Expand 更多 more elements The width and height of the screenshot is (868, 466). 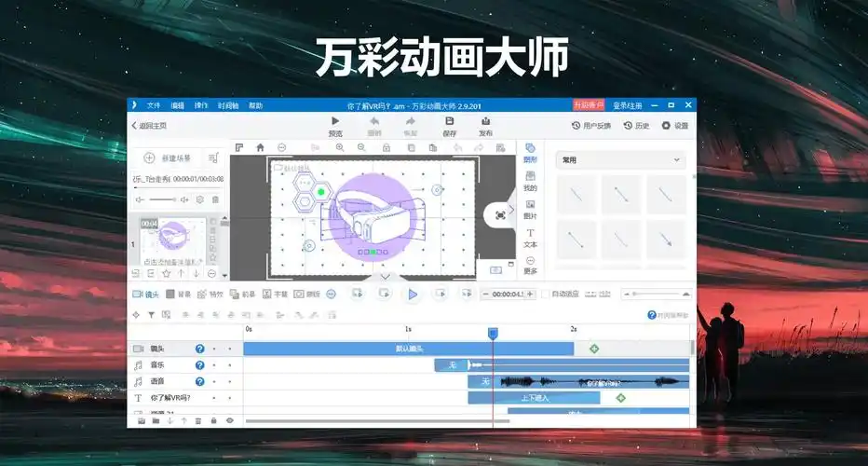530,266
